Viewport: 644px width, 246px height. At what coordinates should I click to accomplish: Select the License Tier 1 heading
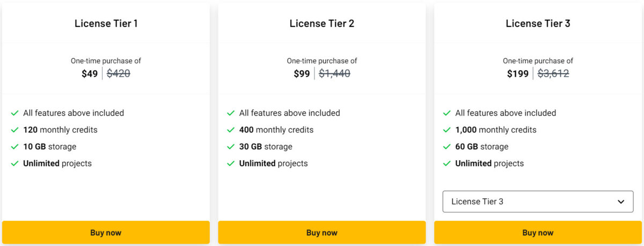coord(106,24)
